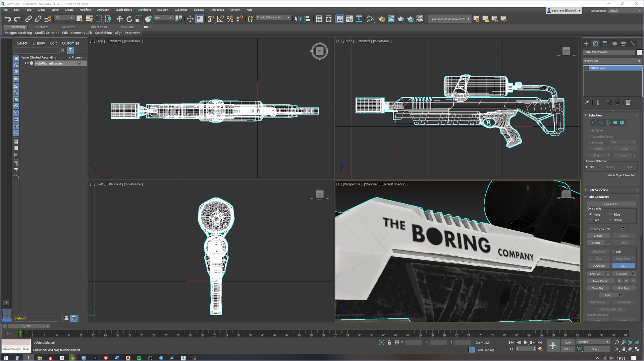Click the Select and Link chain icon

click(x=29, y=19)
